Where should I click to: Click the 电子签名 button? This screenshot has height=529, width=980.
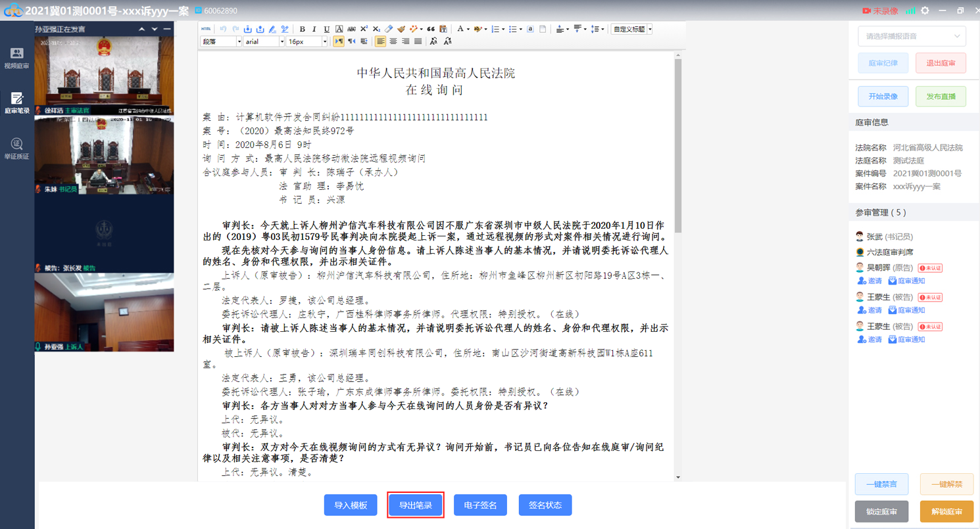coord(480,505)
